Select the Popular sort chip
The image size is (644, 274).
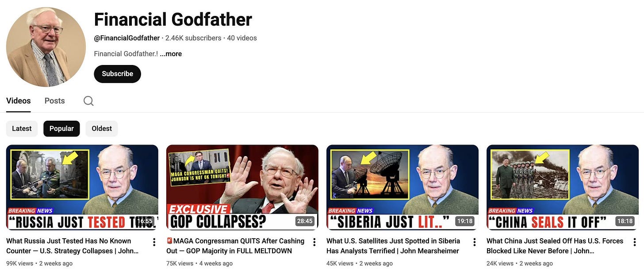coord(61,129)
